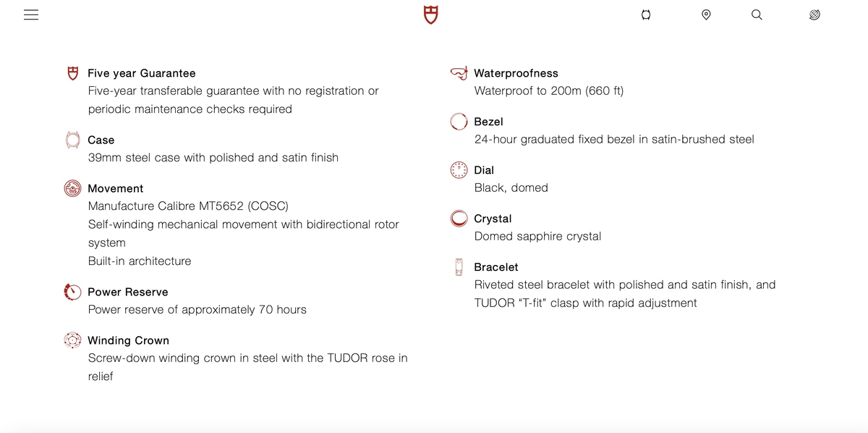
Task: Select the Bezel ring icon
Action: (x=459, y=122)
